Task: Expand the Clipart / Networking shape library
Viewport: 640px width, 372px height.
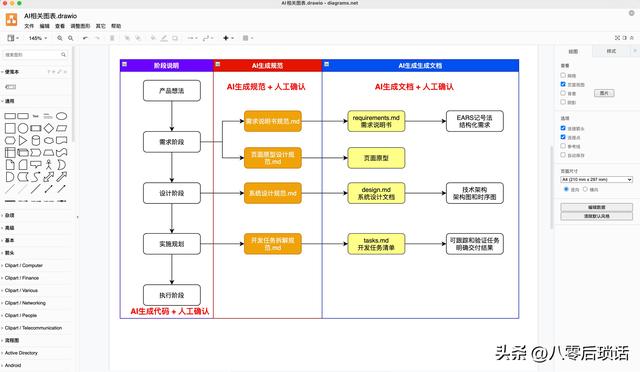Action: 25,303
